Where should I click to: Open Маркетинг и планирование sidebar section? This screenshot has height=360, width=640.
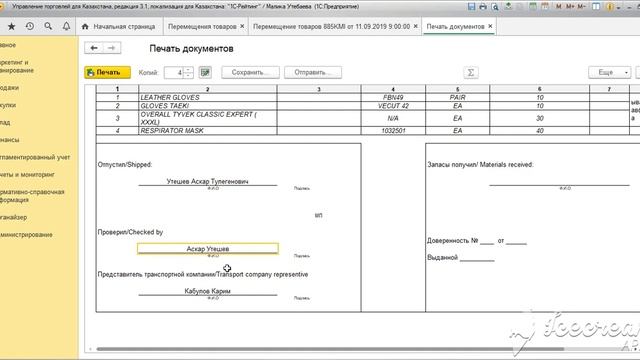17,66
